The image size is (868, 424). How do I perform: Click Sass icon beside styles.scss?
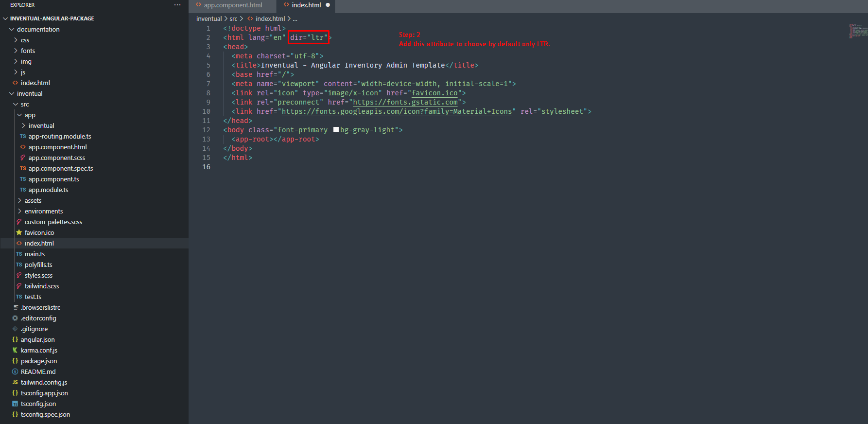(x=19, y=275)
